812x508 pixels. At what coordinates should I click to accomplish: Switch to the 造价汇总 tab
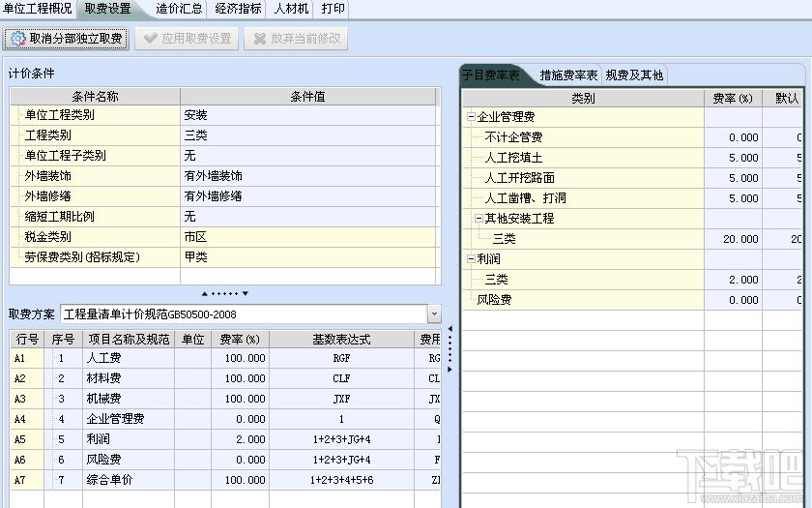(181, 9)
